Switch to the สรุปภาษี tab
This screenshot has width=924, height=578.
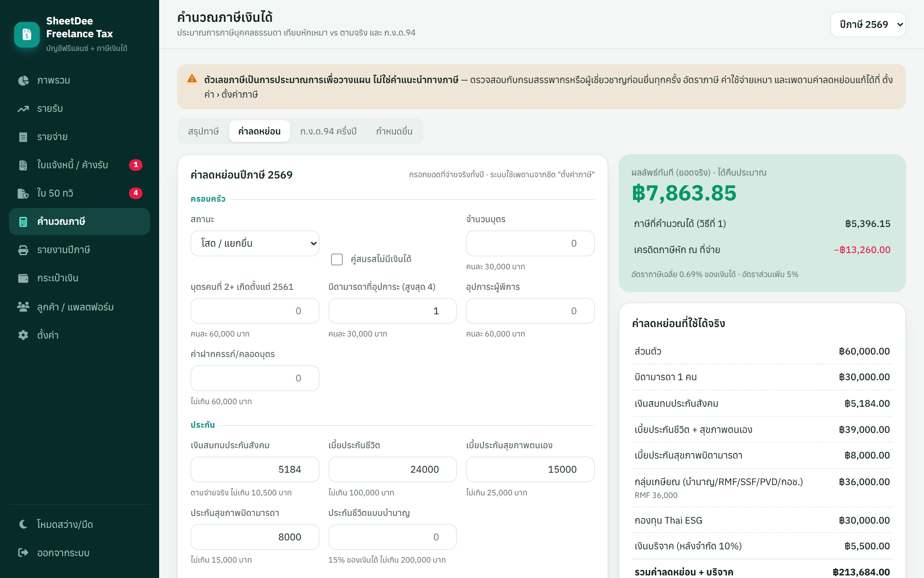(x=203, y=131)
